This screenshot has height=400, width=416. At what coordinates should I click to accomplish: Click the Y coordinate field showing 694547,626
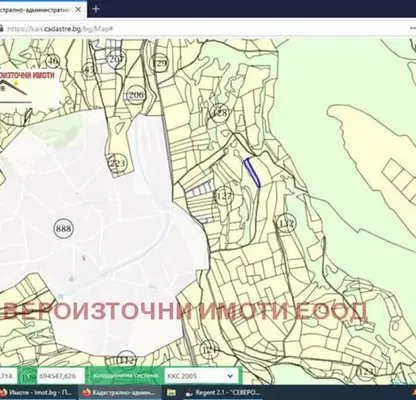point(61,376)
